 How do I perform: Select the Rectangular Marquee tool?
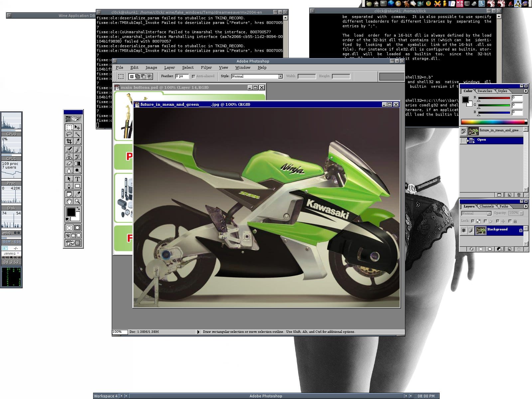pos(69,127)
